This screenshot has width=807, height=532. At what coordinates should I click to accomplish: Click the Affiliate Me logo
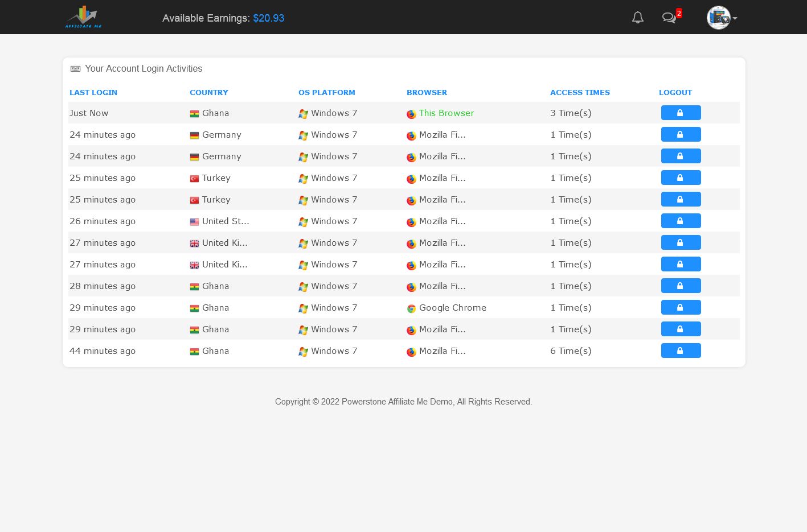pyautogui.click(x=83, y=17)
